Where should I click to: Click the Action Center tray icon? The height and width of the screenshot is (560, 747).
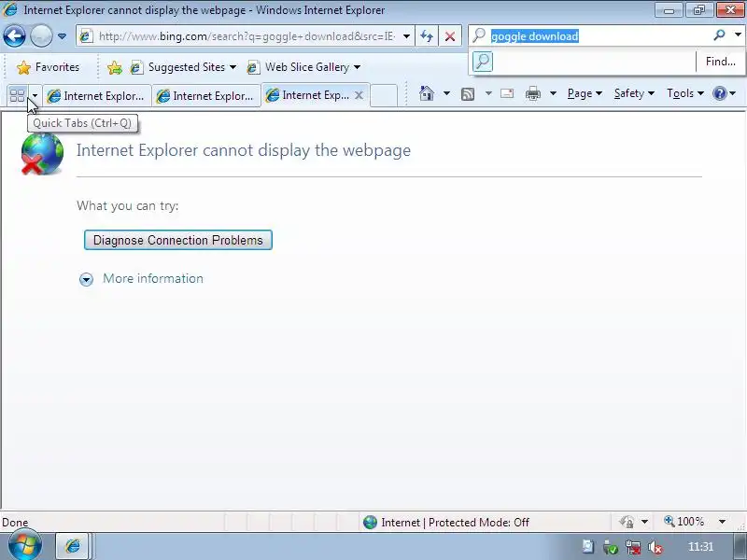tap(588, 547)
